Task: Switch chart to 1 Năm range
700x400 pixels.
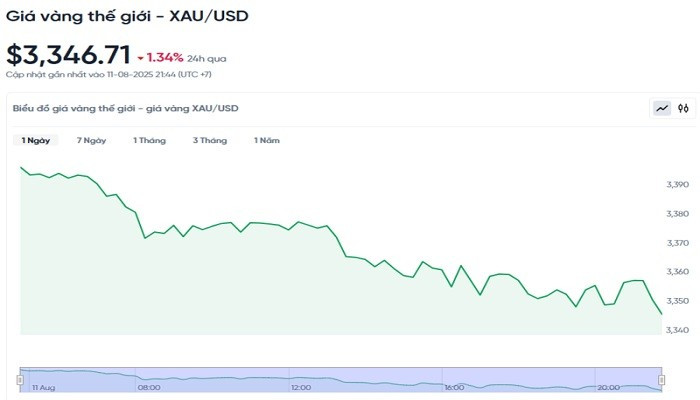Action: [266, 141]
